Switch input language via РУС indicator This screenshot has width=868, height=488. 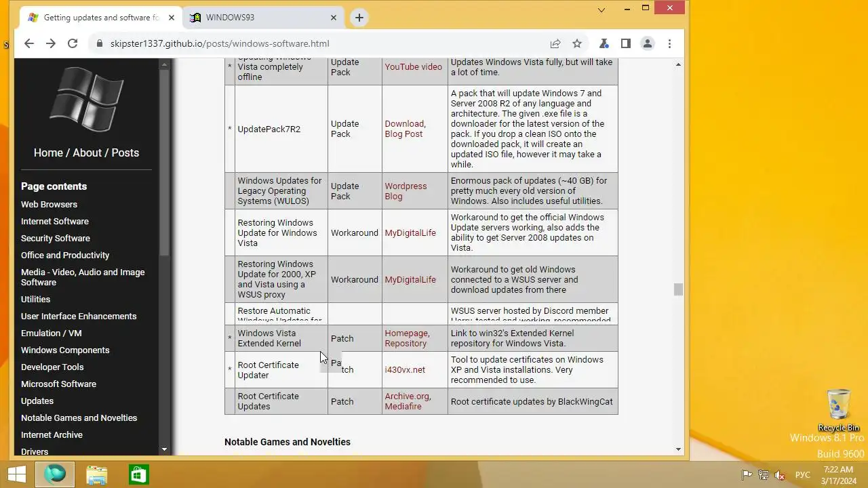pos(802,475)
